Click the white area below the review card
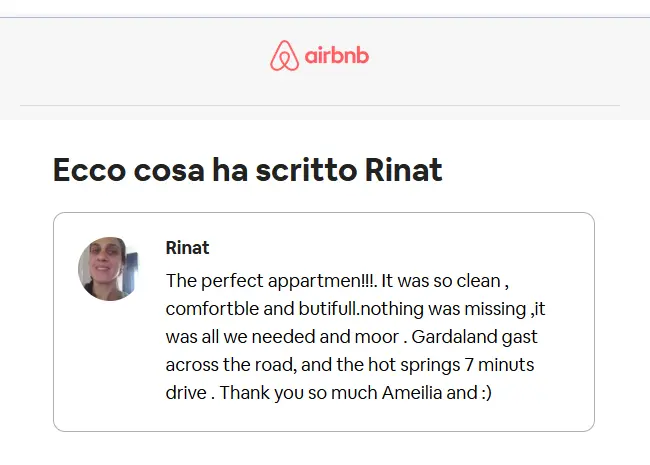 tap(323, 449)
